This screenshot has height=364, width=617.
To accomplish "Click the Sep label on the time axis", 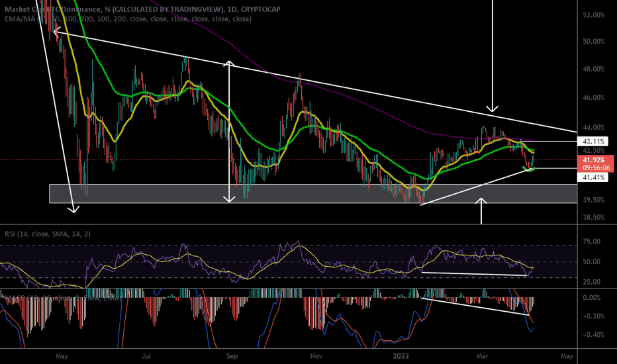I will 232,356.
